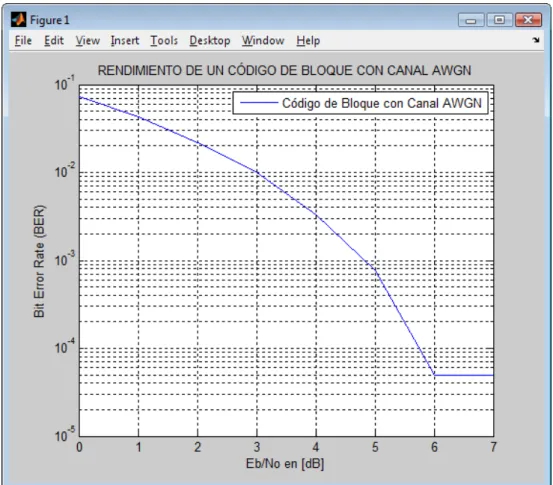553x485 pixels.
Task: Click the Figure 1 title bar text
Action: (x=50, y=20)
